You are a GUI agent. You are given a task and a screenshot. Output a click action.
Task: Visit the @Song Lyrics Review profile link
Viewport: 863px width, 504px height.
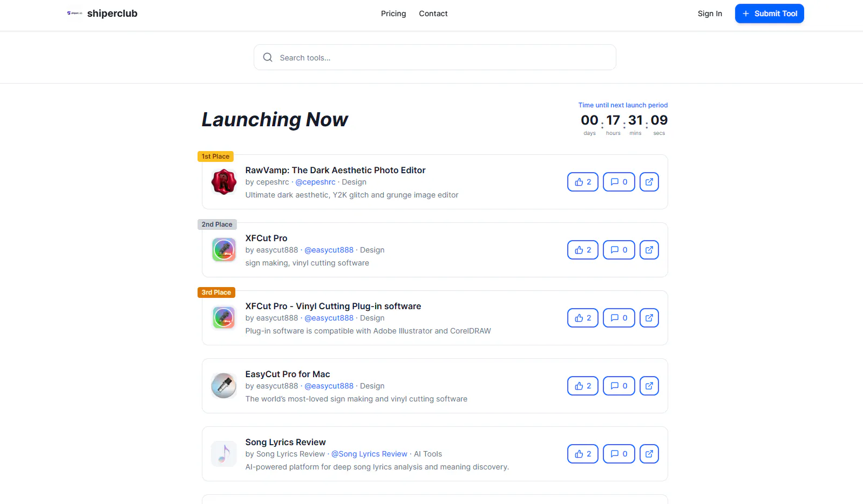tap(369, 454)
